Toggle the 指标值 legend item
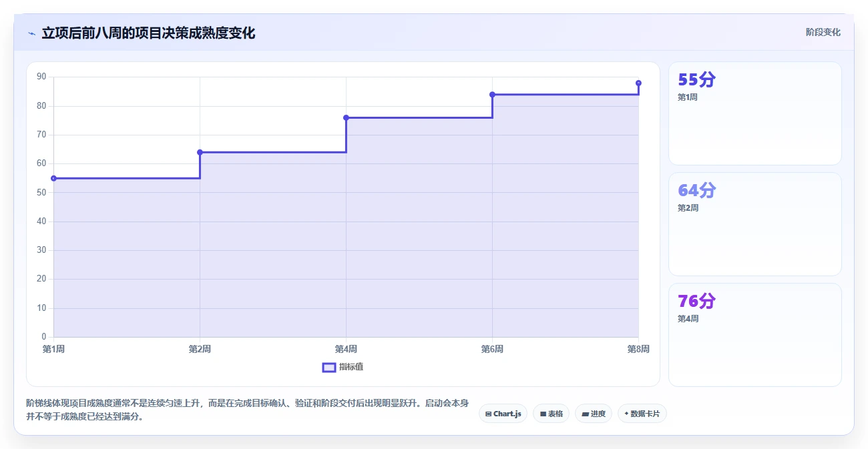Screen dimensions: 868x449 click(343, 367)
